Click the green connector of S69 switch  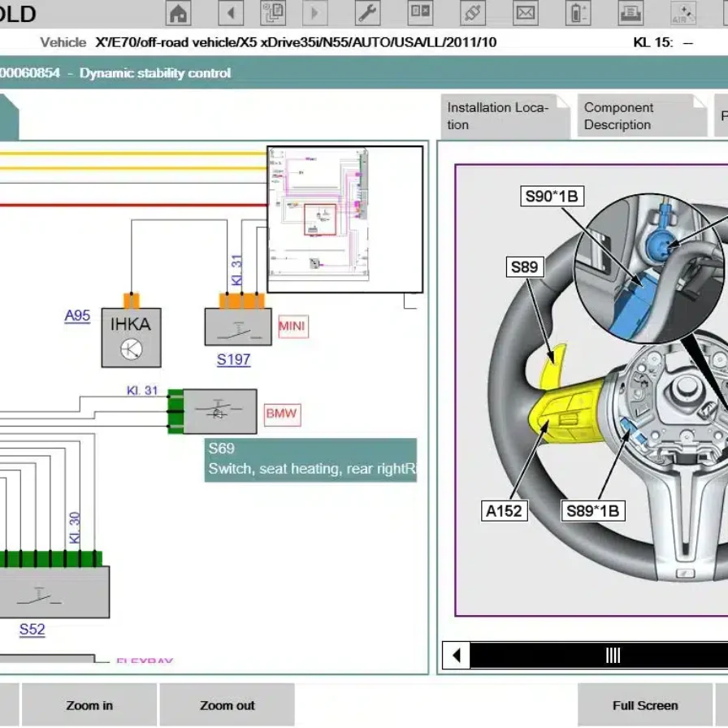click(175, 412)
